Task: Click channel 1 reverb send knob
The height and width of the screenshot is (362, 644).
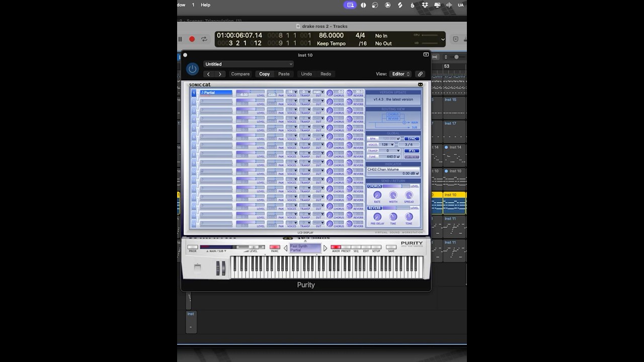Action: coord(349,93)
